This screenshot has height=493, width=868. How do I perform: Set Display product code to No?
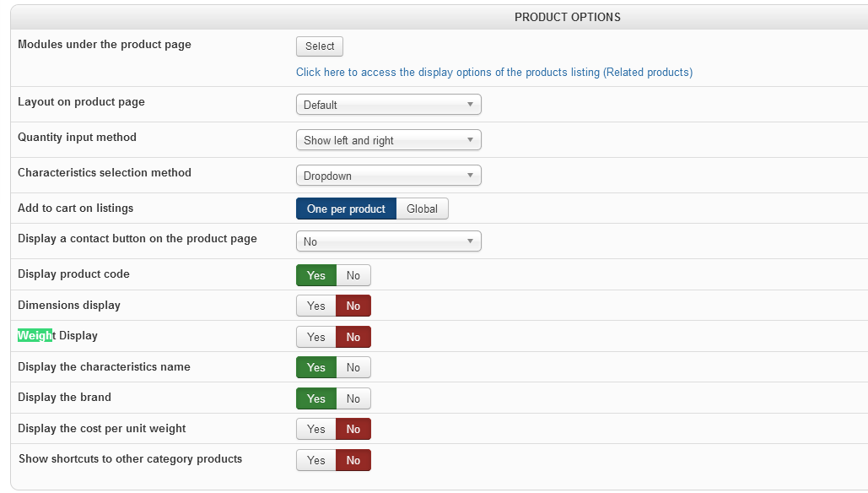[353, 275]
